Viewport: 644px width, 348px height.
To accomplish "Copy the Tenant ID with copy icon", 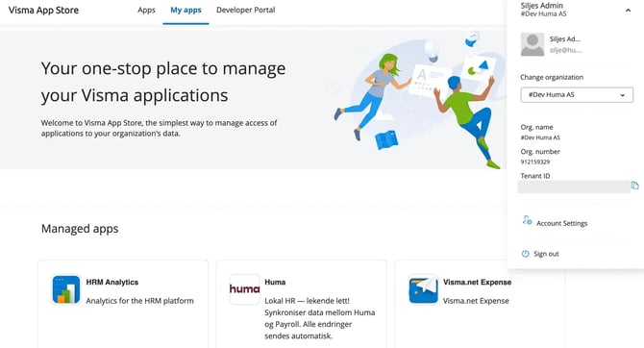I will [635, 186].
